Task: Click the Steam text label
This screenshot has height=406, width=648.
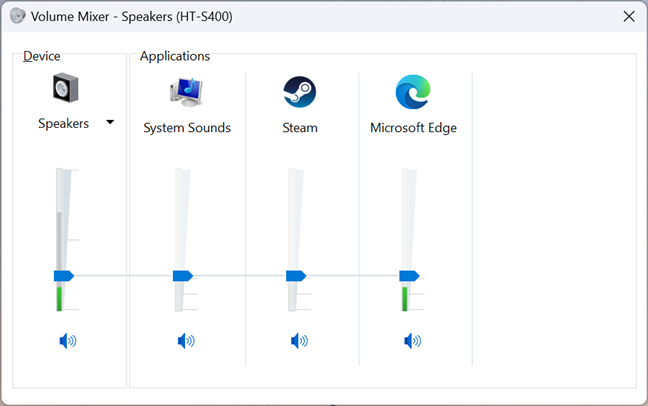Action: pyautogui.click(x=299, y=128)
